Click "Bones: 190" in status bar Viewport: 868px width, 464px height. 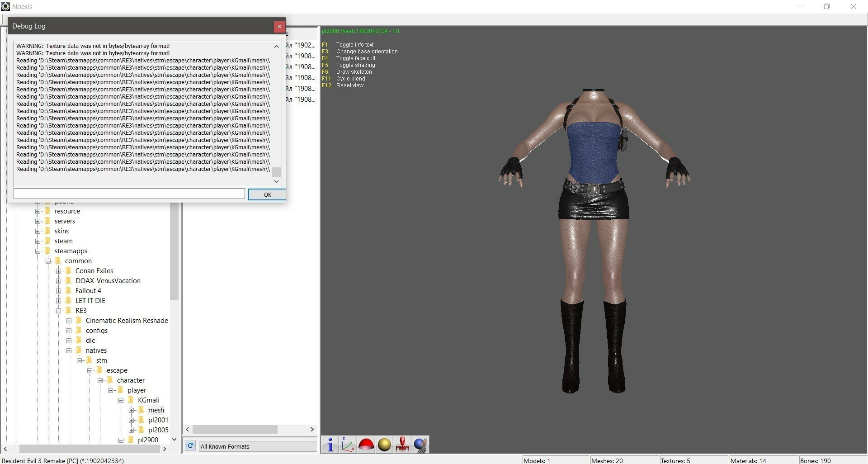[815, 460]
